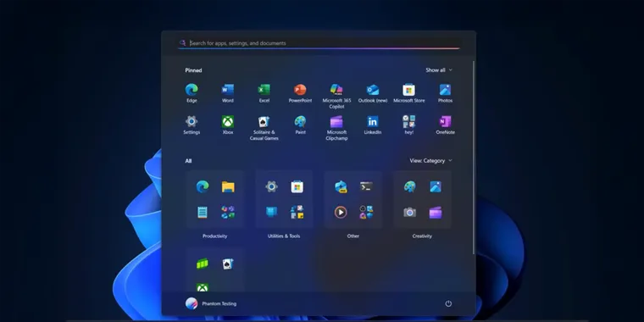
Task: Click the 'Utilities & Tools' category label
Action: click(284, 236)
